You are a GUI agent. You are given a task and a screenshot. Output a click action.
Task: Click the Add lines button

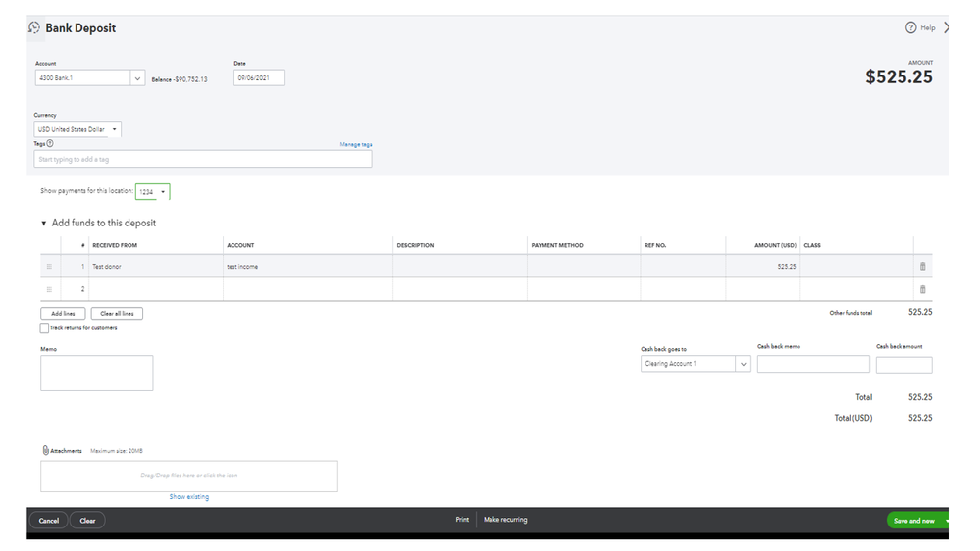(x=63, y=314)
